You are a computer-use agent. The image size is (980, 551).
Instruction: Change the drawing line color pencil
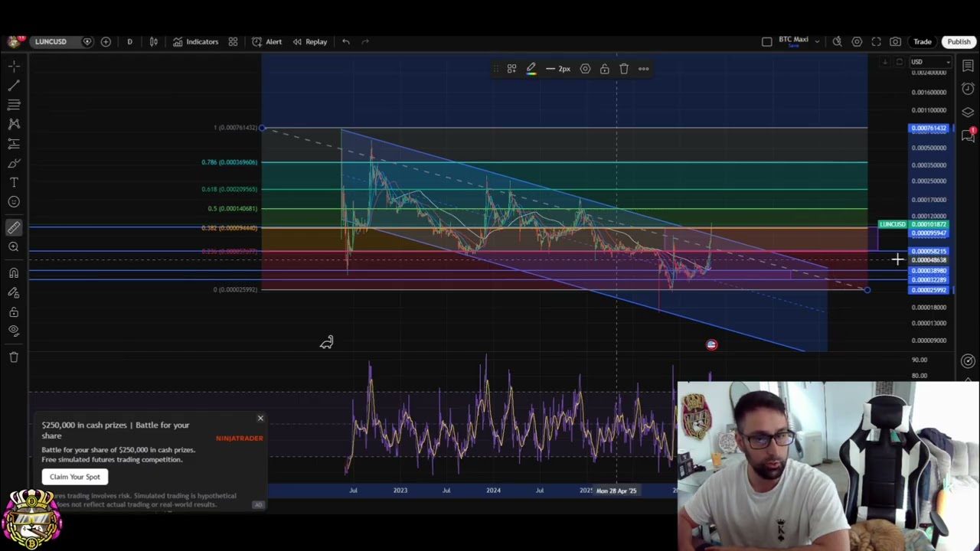tap(531, 69)
